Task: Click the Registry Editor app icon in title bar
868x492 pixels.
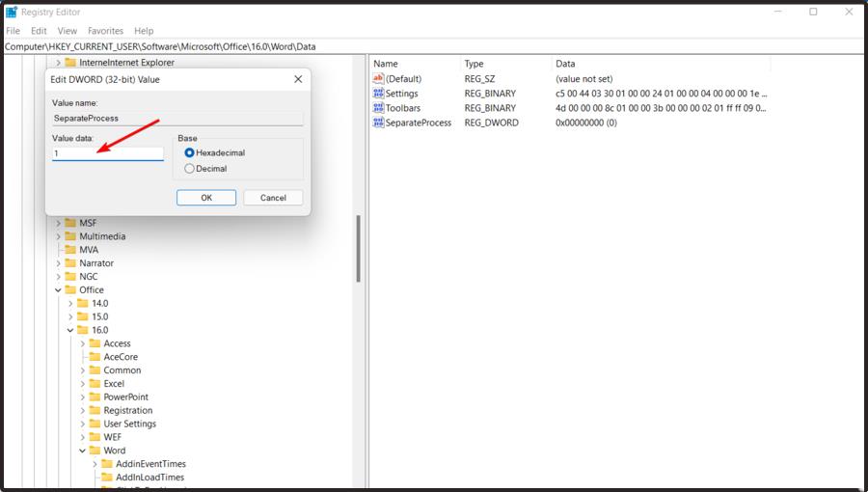Action: point(11,12)
